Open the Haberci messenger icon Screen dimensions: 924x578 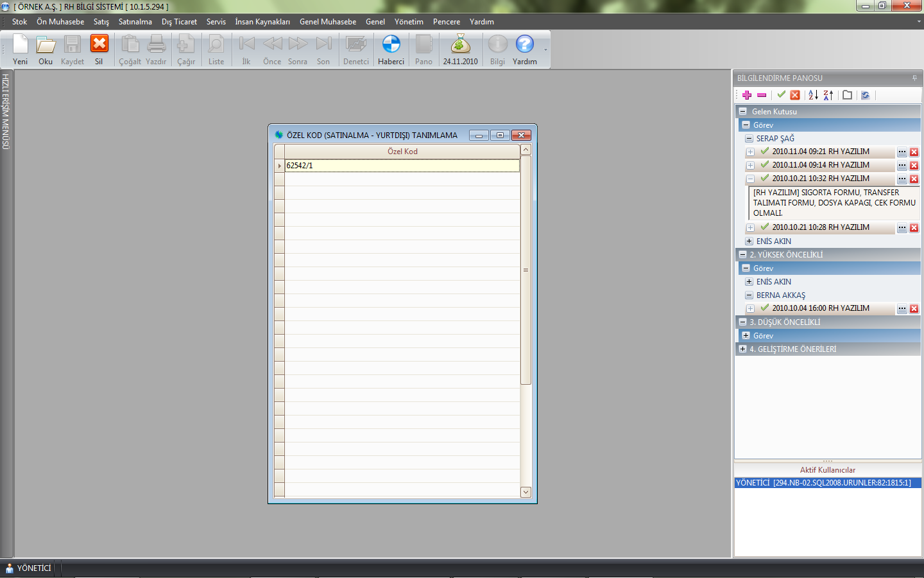click(x=391, y=45)
